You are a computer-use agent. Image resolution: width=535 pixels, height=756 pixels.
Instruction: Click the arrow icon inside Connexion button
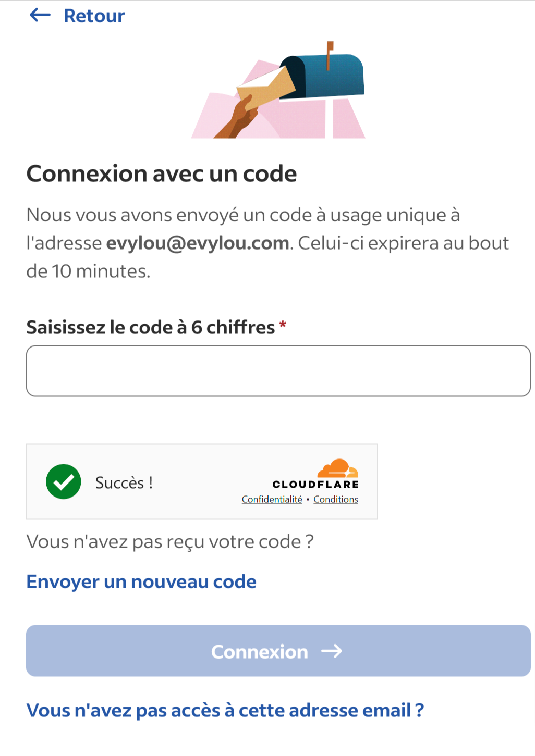(x=332, y=651)
